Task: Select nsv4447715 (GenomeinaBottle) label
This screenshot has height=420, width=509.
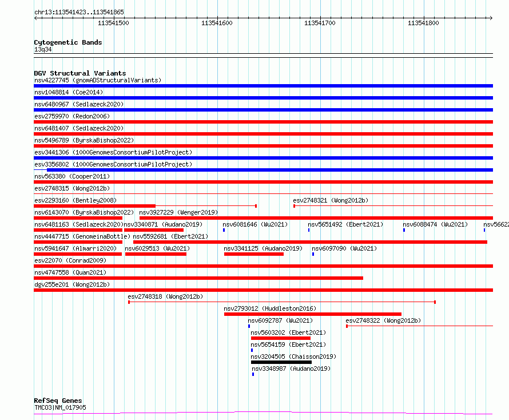Action: 82,236
